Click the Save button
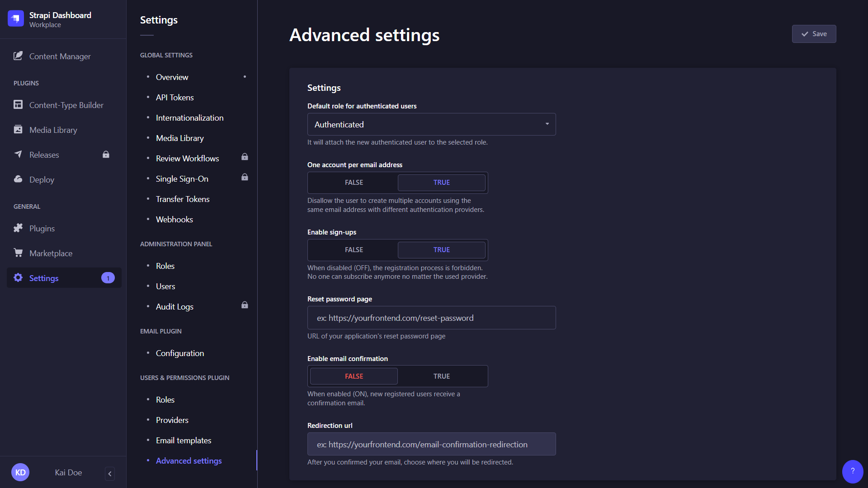 point(814,33)
